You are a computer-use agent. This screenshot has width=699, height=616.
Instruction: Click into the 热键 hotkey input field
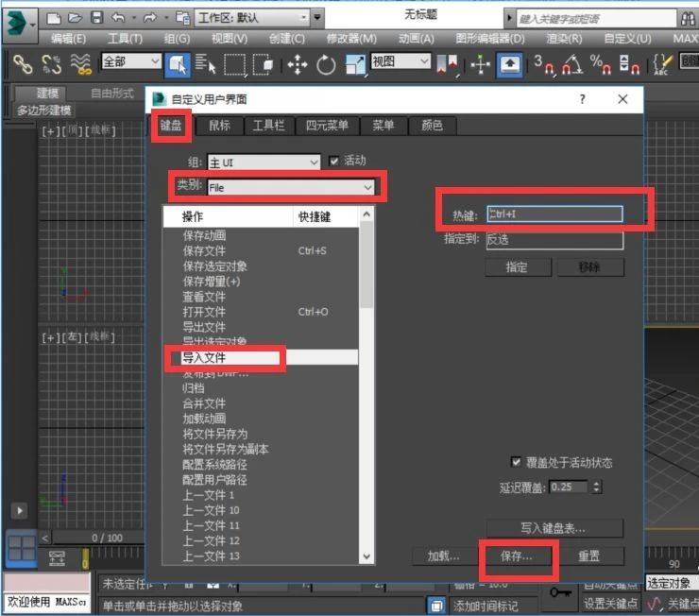(554, 214)
